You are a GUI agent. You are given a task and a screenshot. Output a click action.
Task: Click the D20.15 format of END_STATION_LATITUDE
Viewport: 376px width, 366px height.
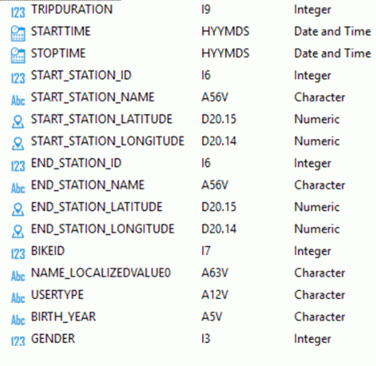219,207
